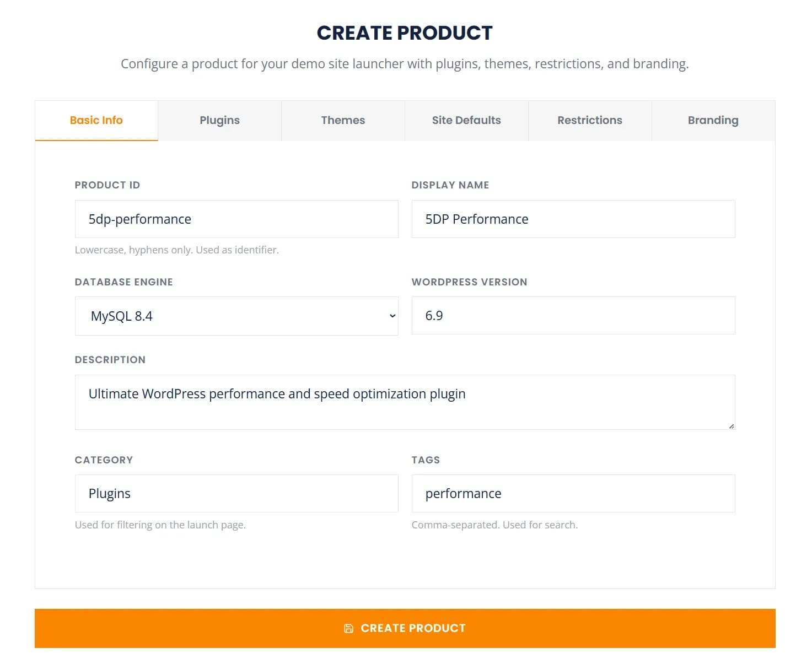Image resolution: width=812 pixels, height=659 pixels.
Task: Switch to the Basic Info tab
Action: 96,120
